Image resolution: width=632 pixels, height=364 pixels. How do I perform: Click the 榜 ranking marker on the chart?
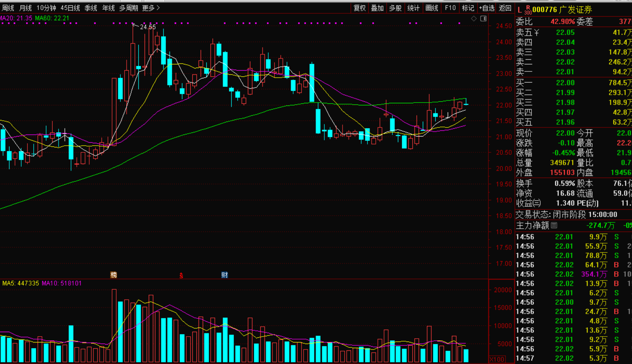tap(113, 275)
